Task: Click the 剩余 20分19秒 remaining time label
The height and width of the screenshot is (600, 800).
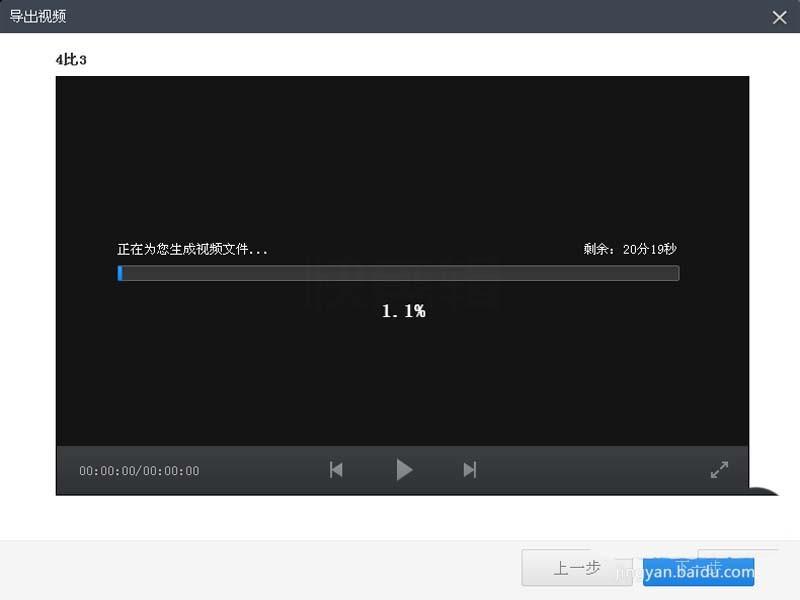Action: point(631,249)
